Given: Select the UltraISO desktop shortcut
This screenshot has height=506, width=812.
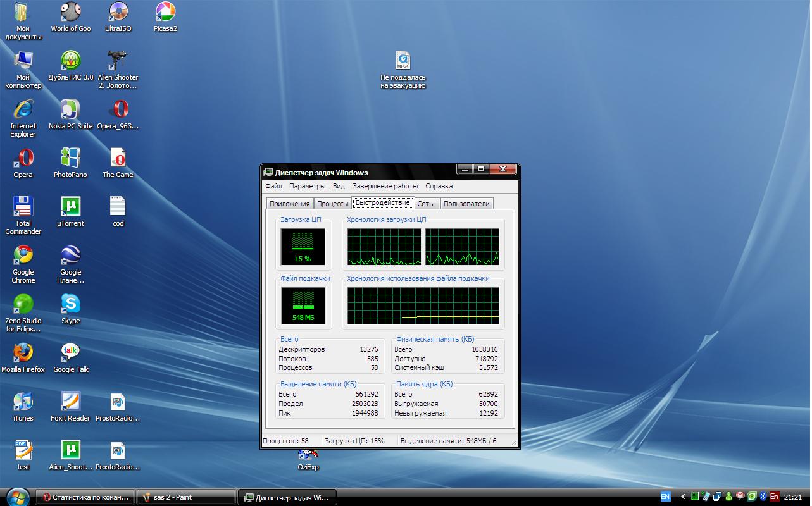Looking at the screenshot, I should (x=118, y=13).
